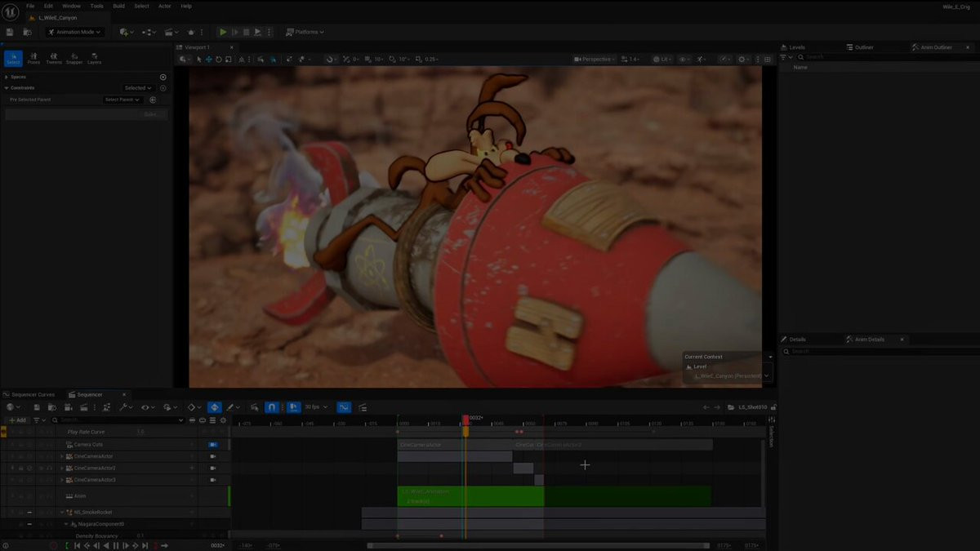Click the Sequencer horizontal timeline scrollbar

538,545
